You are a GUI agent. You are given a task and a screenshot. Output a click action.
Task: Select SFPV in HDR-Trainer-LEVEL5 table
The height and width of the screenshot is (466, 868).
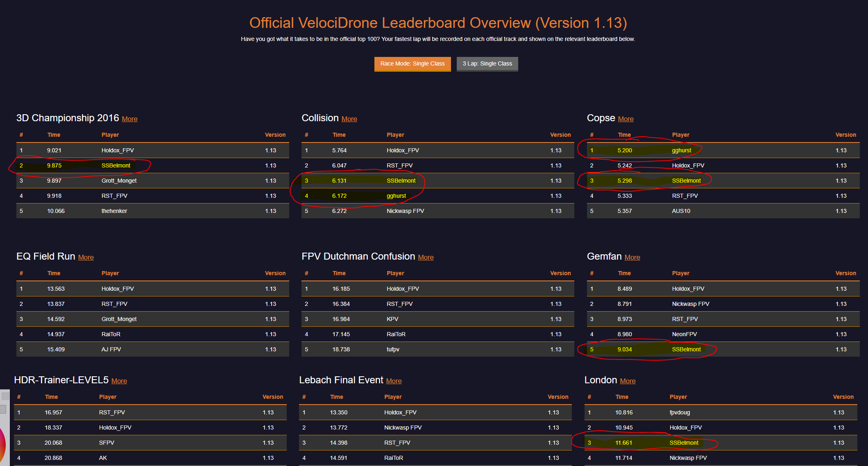pos(107,443)
